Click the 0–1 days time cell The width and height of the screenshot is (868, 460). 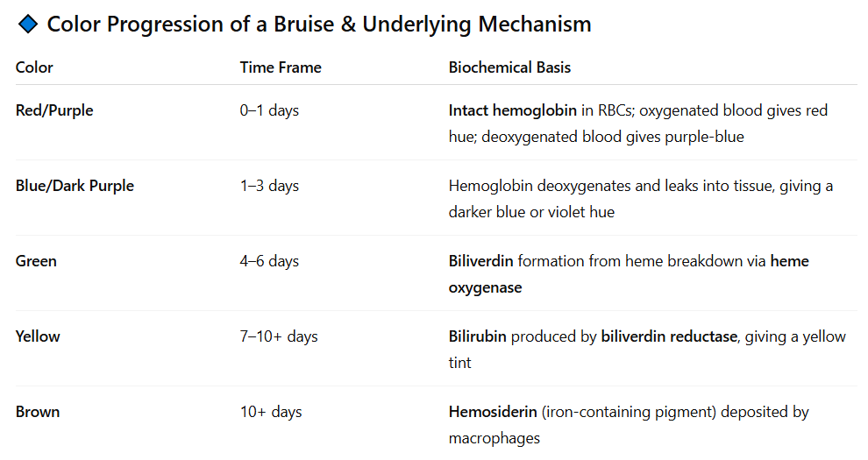click(x=269, y=110)
